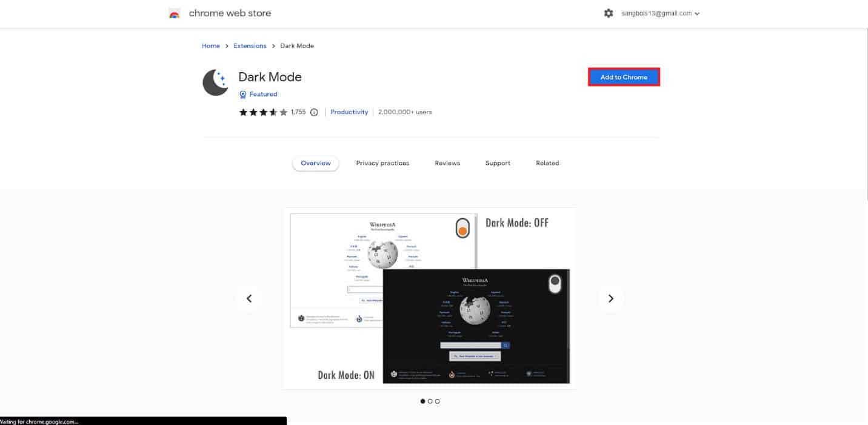
Task: Open the Productivity category link
Action: coord(349,112)
